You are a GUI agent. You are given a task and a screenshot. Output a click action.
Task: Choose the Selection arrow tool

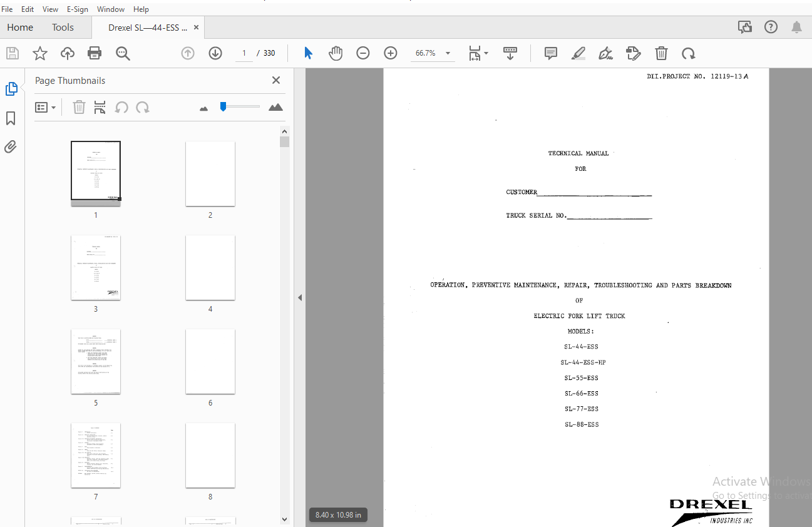click(308, 53)
